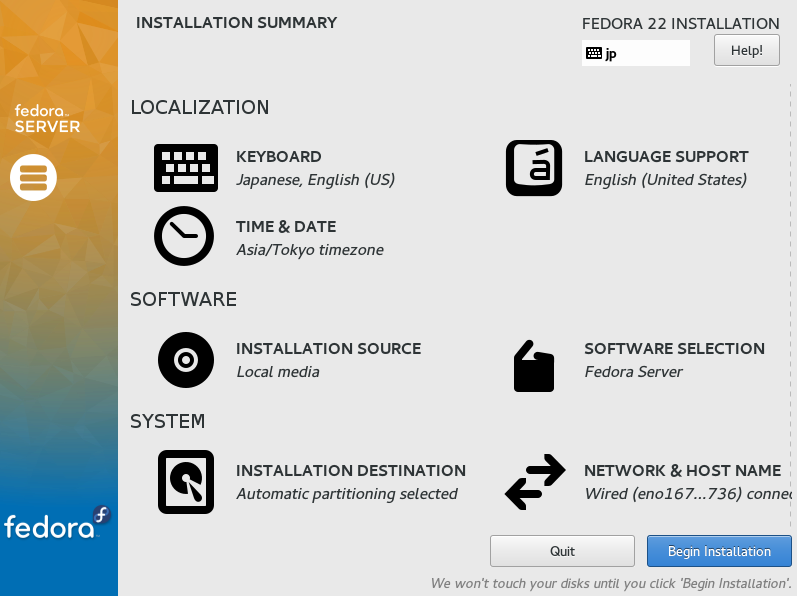Image resolution: width=797 pixels, height=596 pixels.
Task: Click 'Automatic partitioning selected' status text
Action: (x=347, y=494)
